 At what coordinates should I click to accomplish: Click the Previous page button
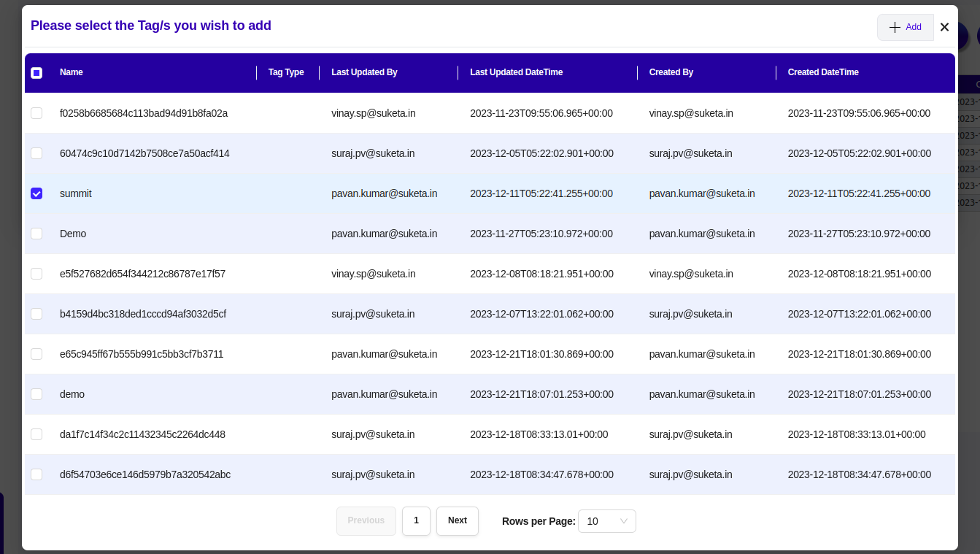pyautogui.click(x=366, y=521)
